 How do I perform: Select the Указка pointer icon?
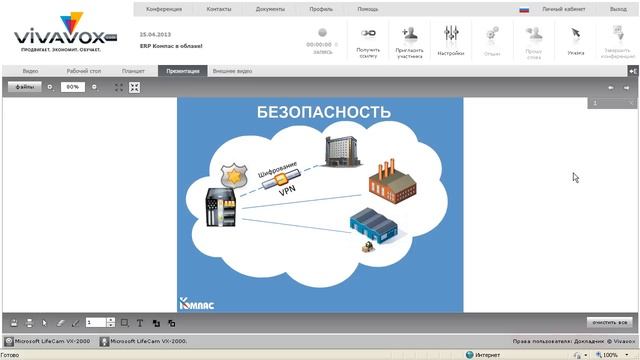tap(576, 34)
